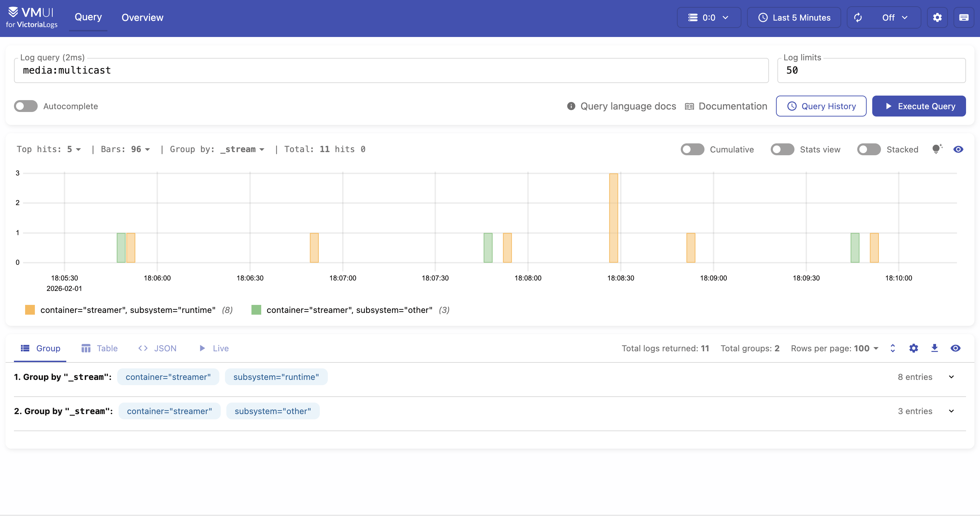980x517 pixels.
Task: Click the refresh icon next to Off
Action: click(858, 17)
